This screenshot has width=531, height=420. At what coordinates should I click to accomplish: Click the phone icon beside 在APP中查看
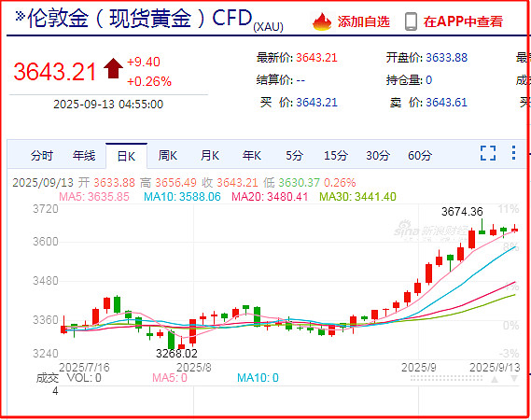pos(411,21)
